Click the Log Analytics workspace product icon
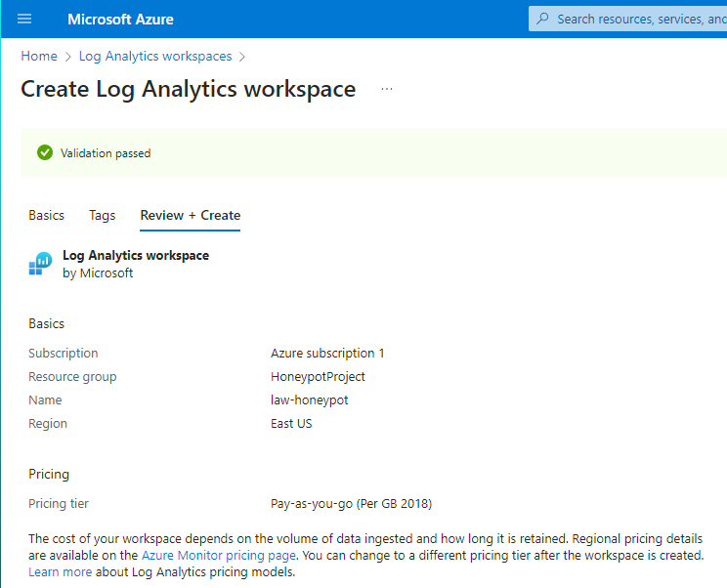727x588 pixels. (x=39, y=265)
